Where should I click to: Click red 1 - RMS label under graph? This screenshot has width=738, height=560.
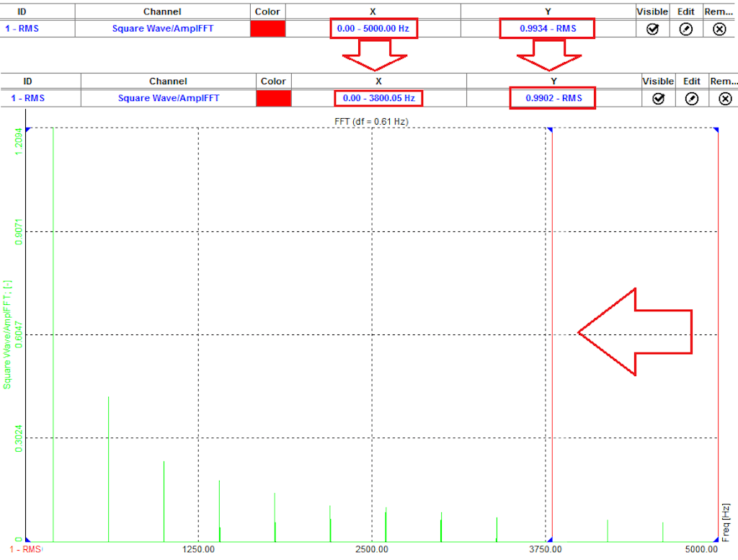coord(25,549)
